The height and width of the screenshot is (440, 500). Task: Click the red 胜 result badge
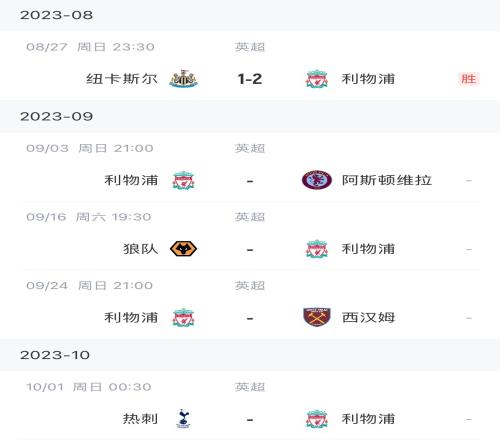point(469,79)
